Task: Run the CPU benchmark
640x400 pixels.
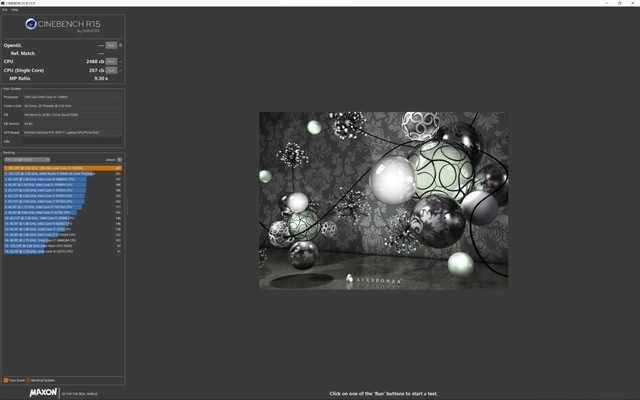Action: click(x=111, y=61)
